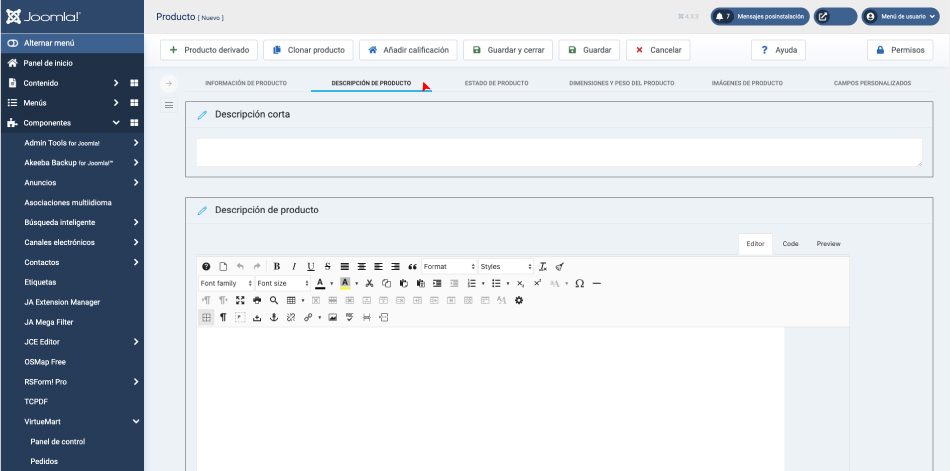Open the Styles dropdown

[x=506, y=267]
